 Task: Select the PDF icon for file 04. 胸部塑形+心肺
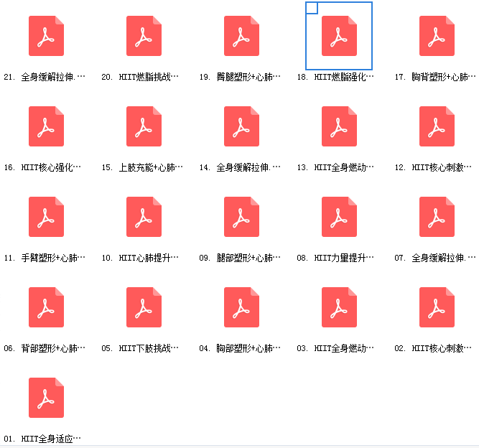241,307
